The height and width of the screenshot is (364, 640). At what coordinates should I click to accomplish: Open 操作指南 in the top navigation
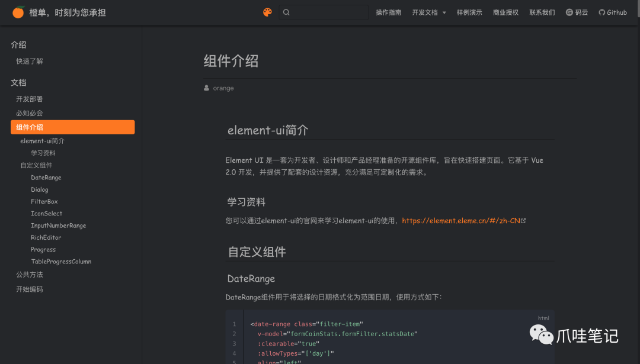[x=388, y=12]
